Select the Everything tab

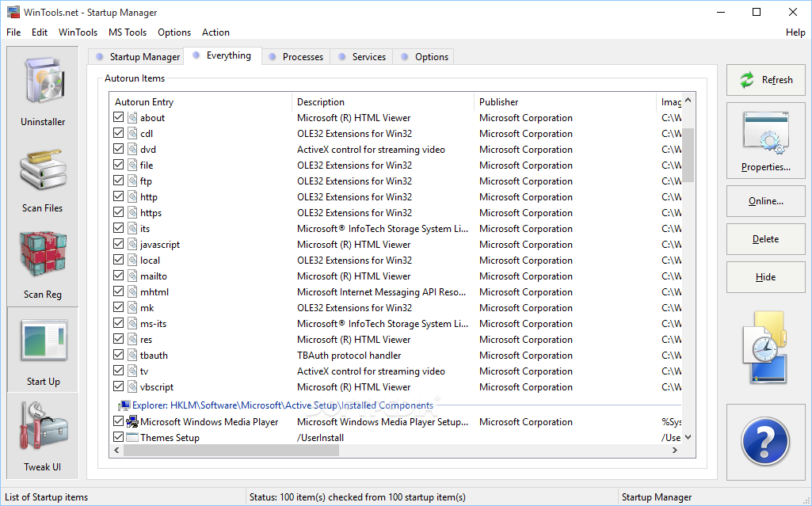click(x=223, y=55)
